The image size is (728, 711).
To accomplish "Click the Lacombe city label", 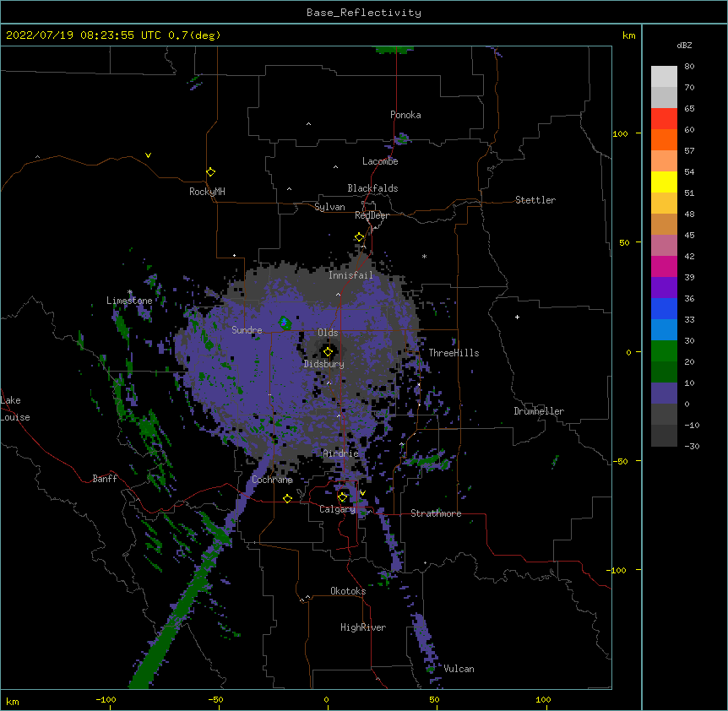I will (380, 161).
